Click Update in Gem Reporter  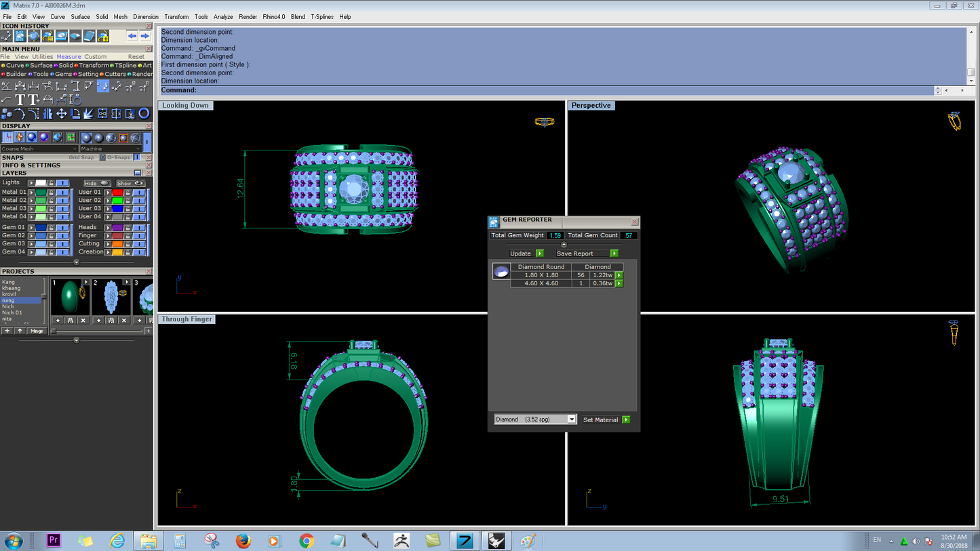(x=526, y=253)
